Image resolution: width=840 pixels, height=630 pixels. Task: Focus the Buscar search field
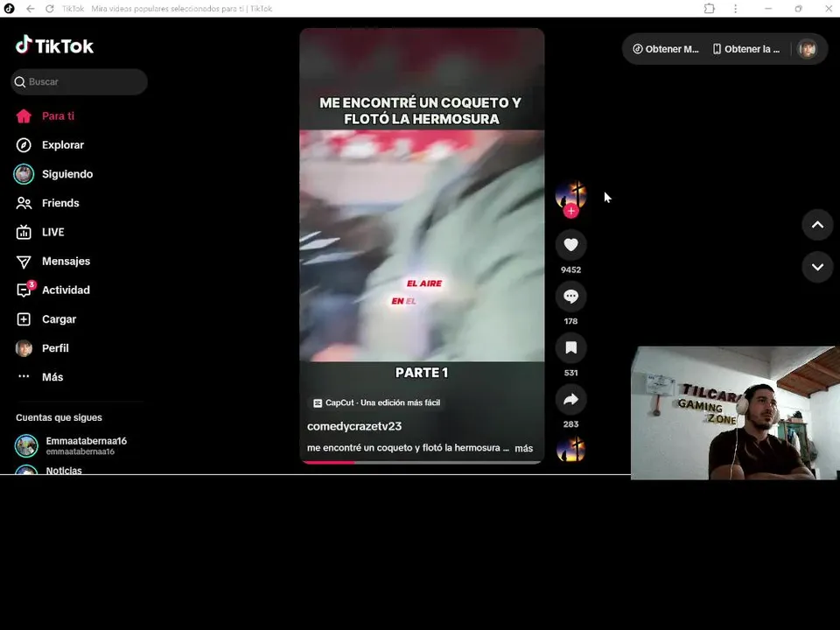click(x=79, y=82)
